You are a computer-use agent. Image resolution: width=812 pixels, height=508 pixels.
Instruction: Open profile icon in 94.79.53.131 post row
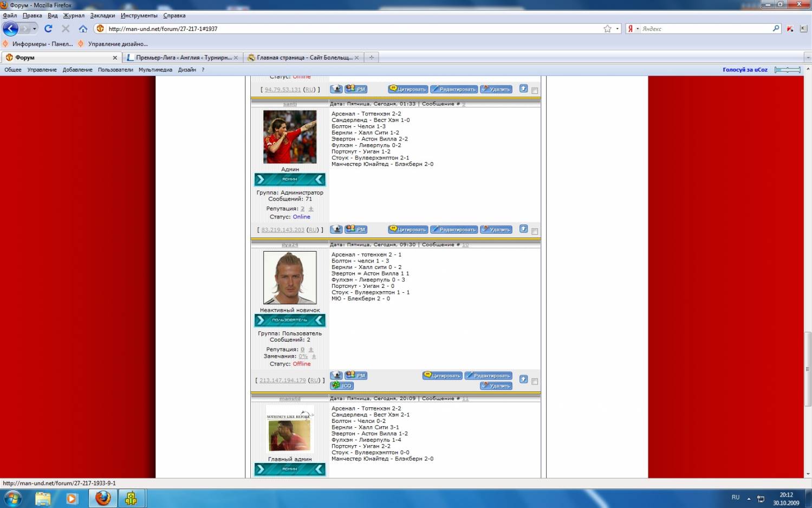tap(336, 89)
